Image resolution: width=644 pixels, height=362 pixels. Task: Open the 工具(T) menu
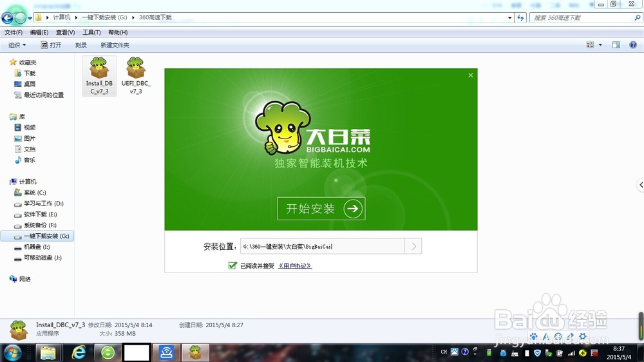click(91, 32)
